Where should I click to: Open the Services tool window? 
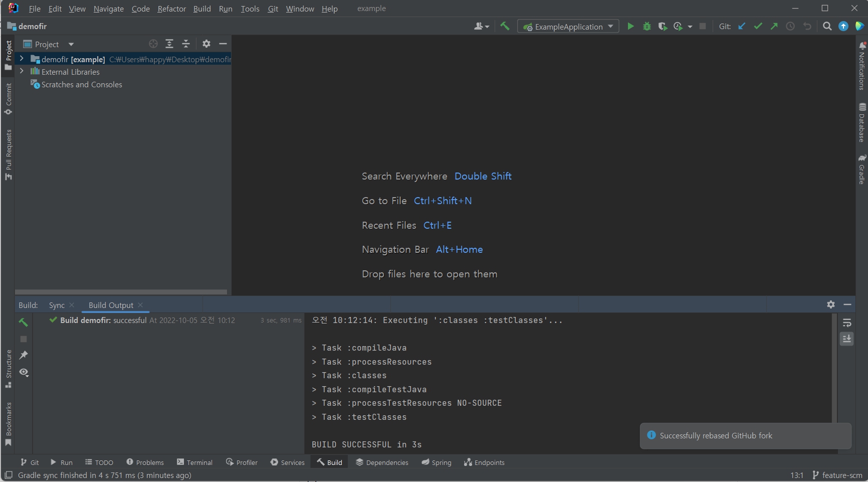point(288,462)
